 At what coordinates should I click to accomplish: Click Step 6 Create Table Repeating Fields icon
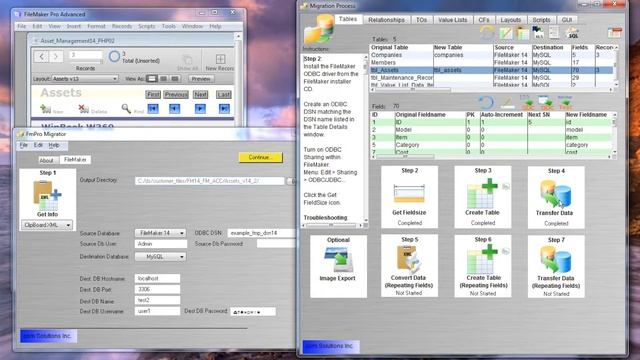click(x=482, y=260)
